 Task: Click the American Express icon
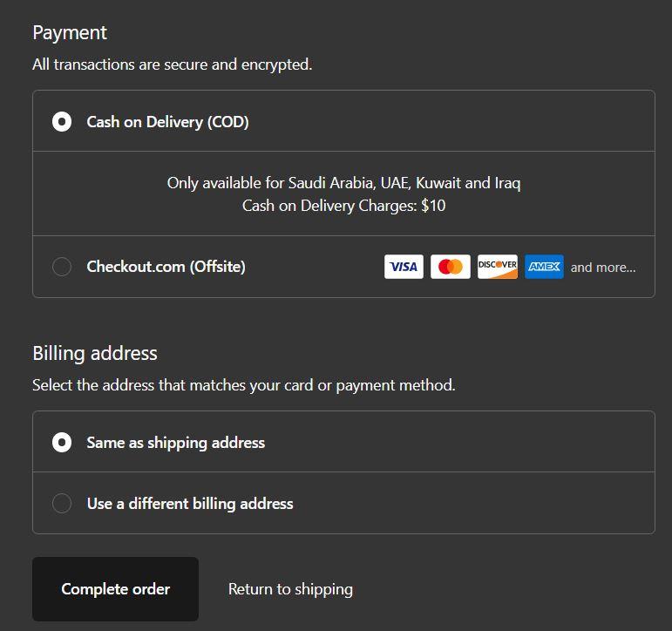tap(544, 267)
